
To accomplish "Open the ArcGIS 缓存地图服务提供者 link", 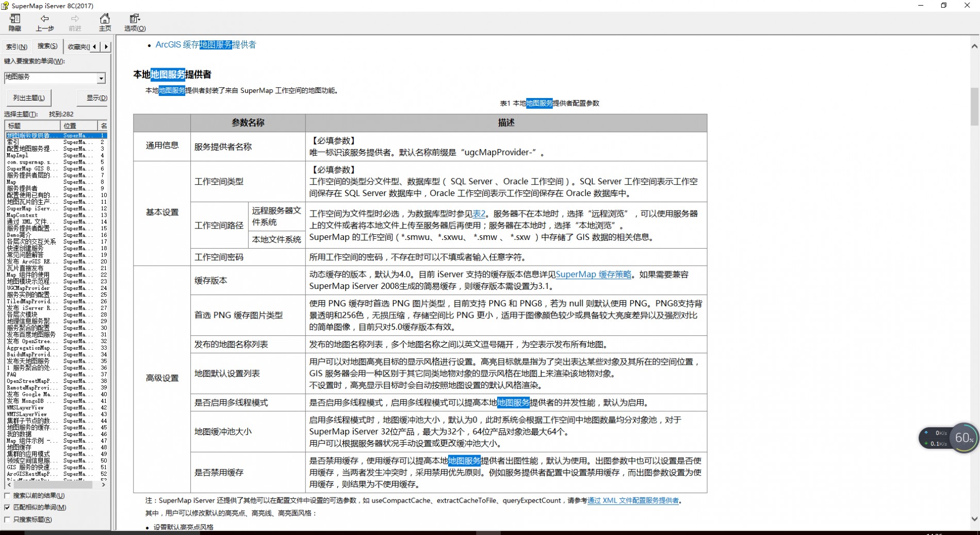I will (x=206, y=45).
